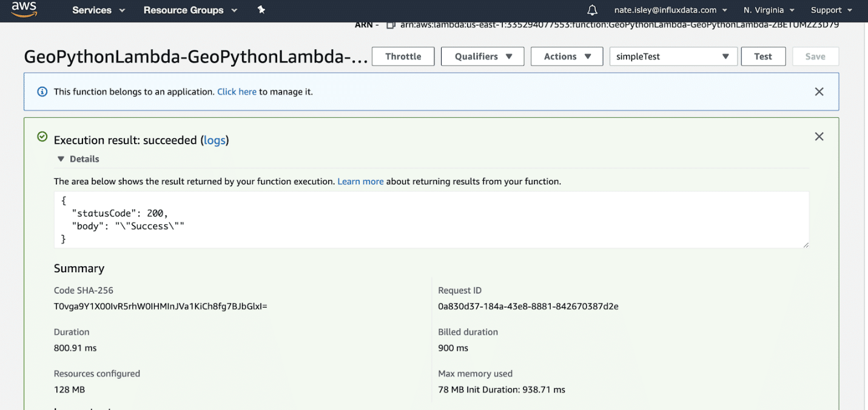Open the Actions dropdown
The width and height of the screenshot is (868, 410).
[567, 56]
